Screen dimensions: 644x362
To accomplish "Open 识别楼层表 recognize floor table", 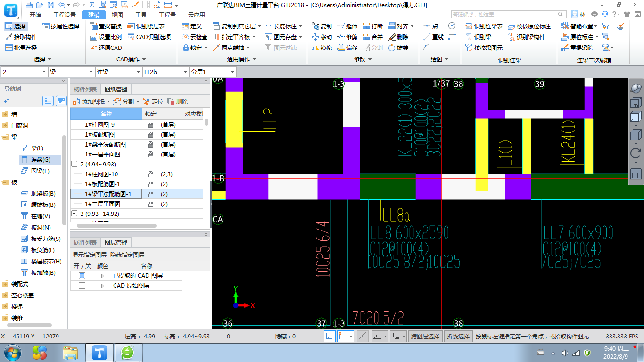I will [146, 26].
